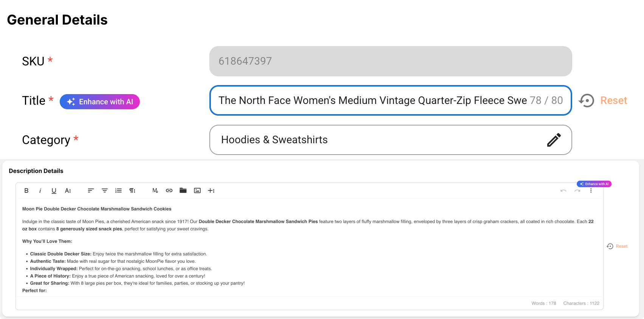Image resolution: width=644 pixels, height=319 pixels.
Task: Open more rich insert options
Action: [211, 190]
